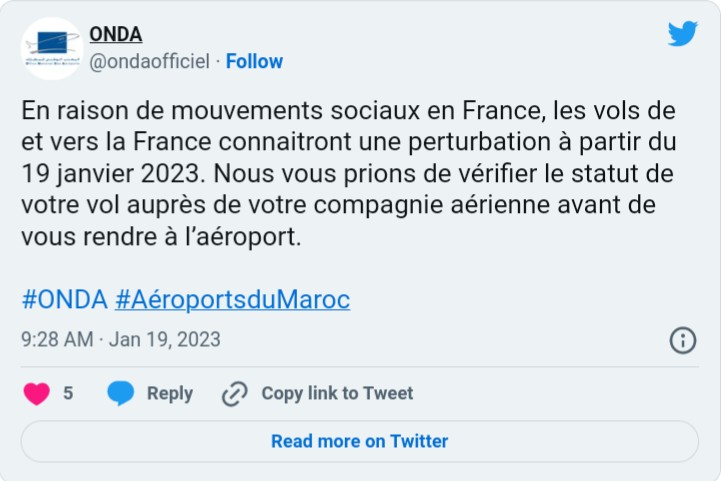721x481 pixels.
Task: Click the reply speech bubble icon
Action: click(121, 393)
